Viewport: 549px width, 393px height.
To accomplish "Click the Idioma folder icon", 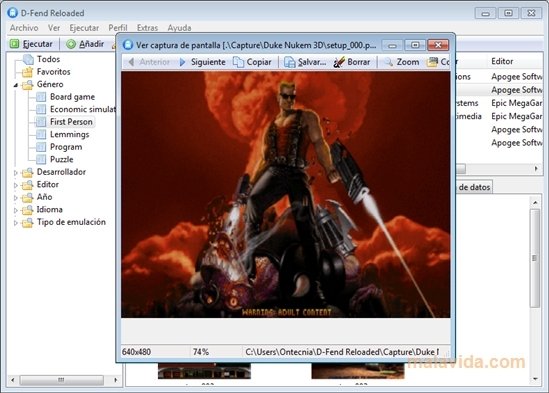I will [x=27, y=210].
